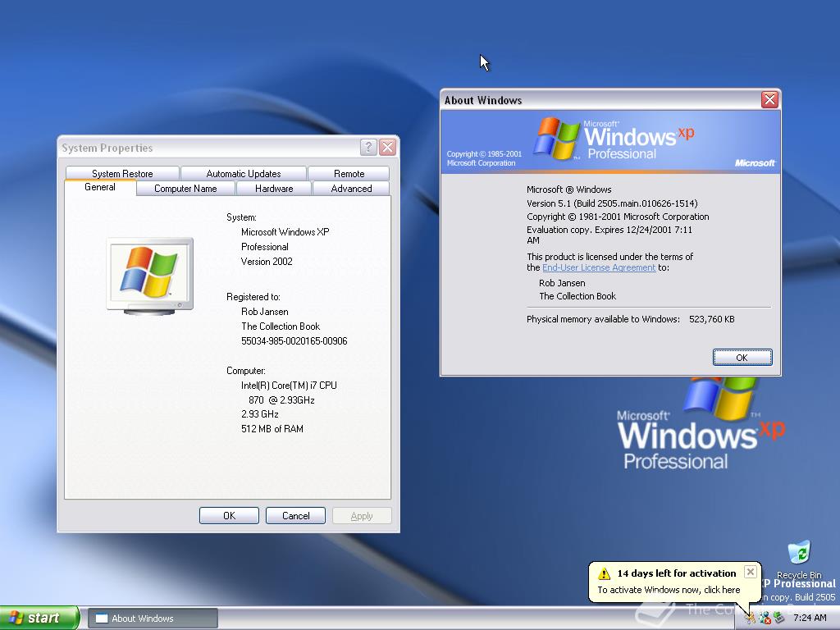Click OK in About Windows dialog
840x630 pixels.
point(742,358)
